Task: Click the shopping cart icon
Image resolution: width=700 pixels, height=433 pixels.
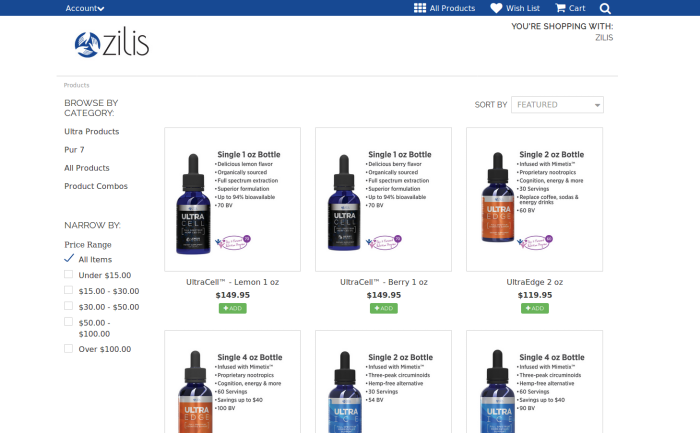Action: point(560,8)
